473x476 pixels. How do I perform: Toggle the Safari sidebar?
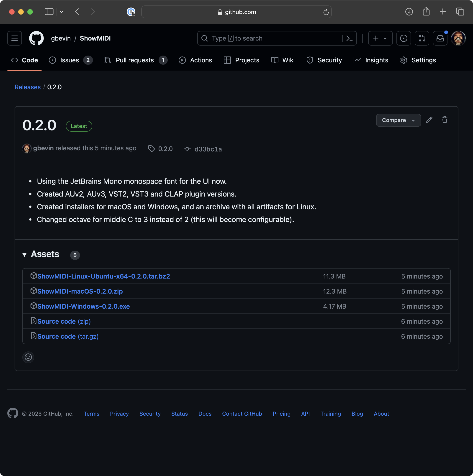coord(49,12)
